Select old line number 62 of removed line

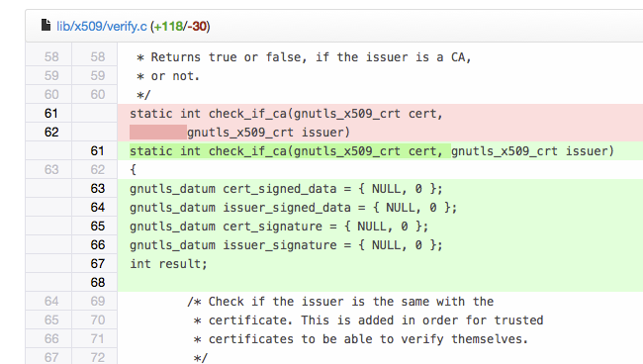(51, 132)
